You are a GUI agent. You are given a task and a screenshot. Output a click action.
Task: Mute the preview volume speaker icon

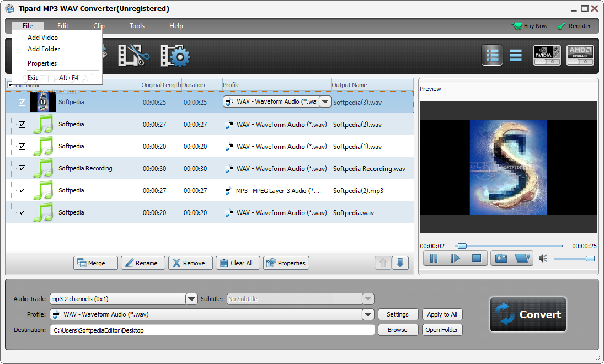click(x=543, y=258)
